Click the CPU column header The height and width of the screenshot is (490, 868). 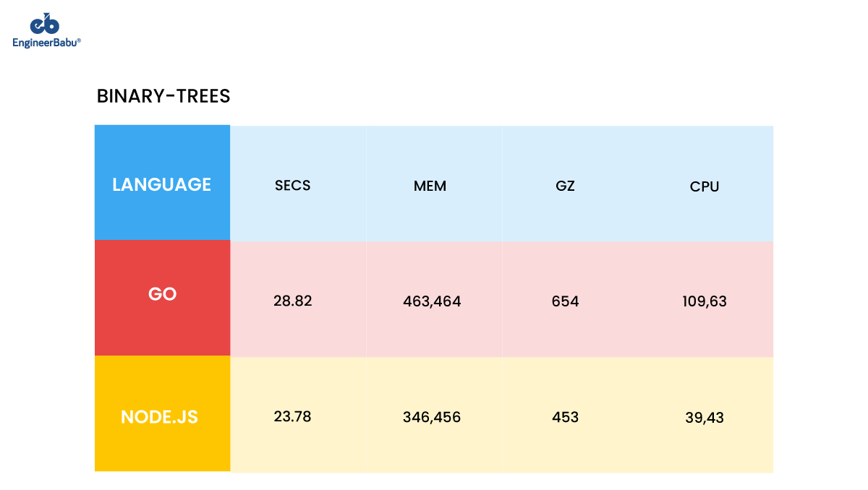(x=705, y=186)
